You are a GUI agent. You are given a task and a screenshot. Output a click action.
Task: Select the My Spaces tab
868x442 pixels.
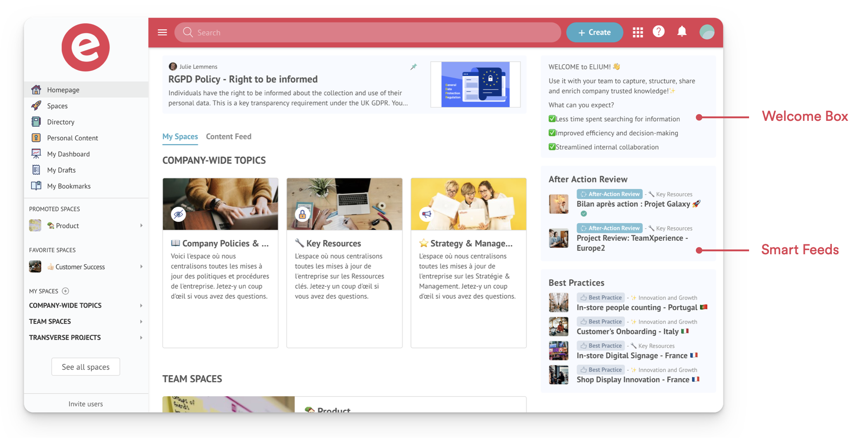pos(180,136)
